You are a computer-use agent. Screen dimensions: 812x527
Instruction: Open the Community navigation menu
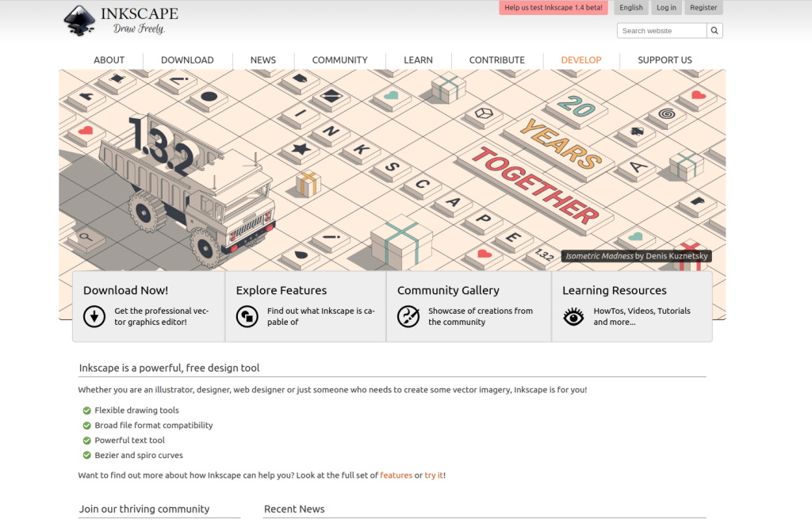[x=339, y=60]
